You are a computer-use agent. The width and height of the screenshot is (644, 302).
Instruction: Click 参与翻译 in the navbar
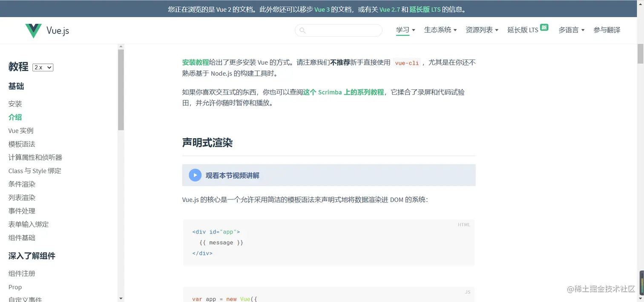[607, 30]
